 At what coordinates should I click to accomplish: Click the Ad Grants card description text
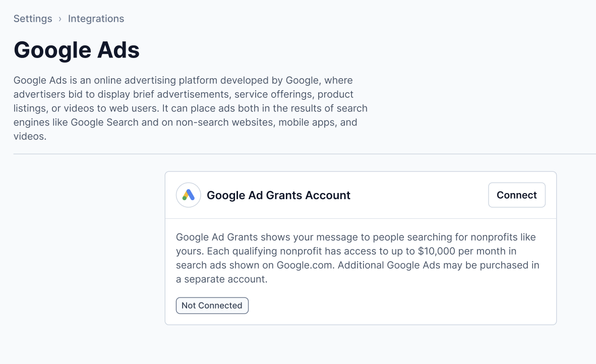pyautogui.click(x=357, y=258)
